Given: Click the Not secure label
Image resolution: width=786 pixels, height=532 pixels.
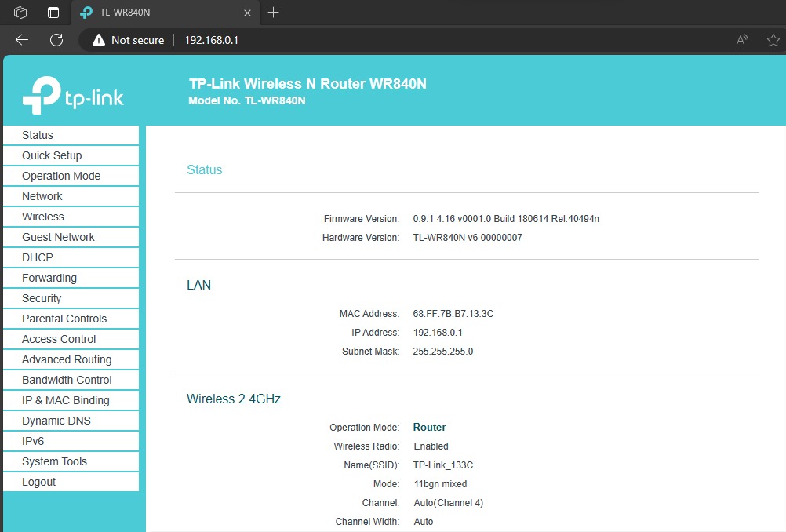Looking at the screenshot, I should pyautogui.click(x=137, y=40).
